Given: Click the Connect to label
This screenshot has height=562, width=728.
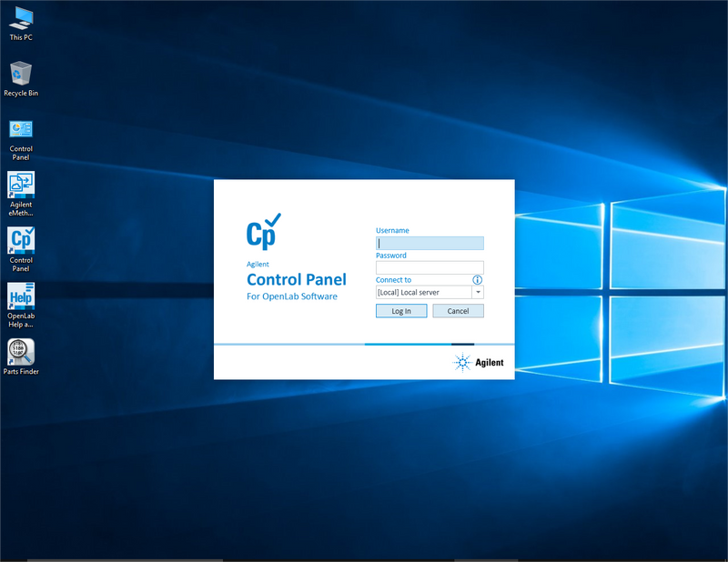Looking at the screenshot, I should 393,280.
